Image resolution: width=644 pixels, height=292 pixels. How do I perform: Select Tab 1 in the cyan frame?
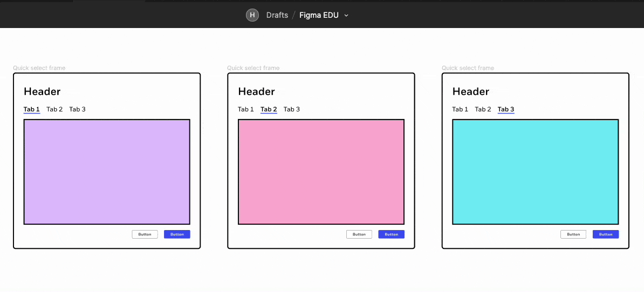tap(460, 109)
